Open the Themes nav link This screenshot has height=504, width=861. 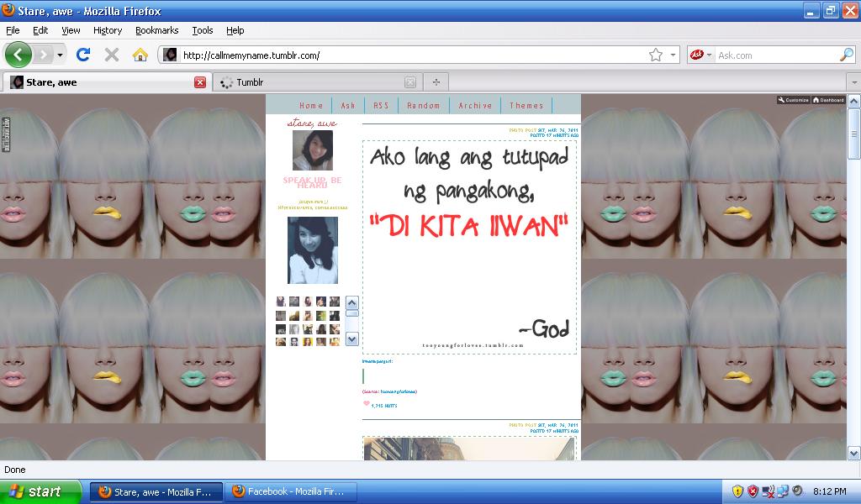(526, 105)
